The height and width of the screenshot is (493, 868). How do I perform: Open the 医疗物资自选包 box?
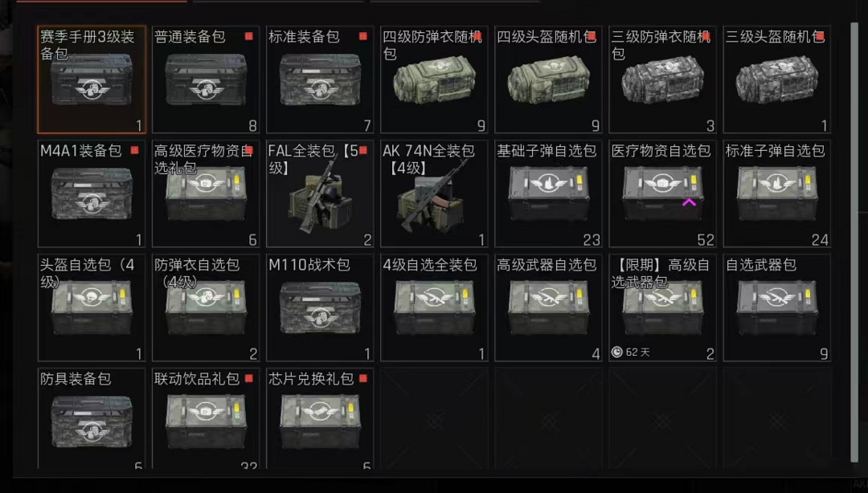(662, 194)
